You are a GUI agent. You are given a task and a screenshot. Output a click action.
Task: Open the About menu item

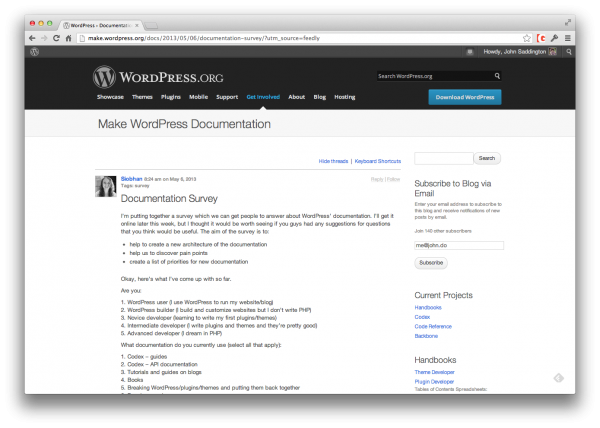297,97
